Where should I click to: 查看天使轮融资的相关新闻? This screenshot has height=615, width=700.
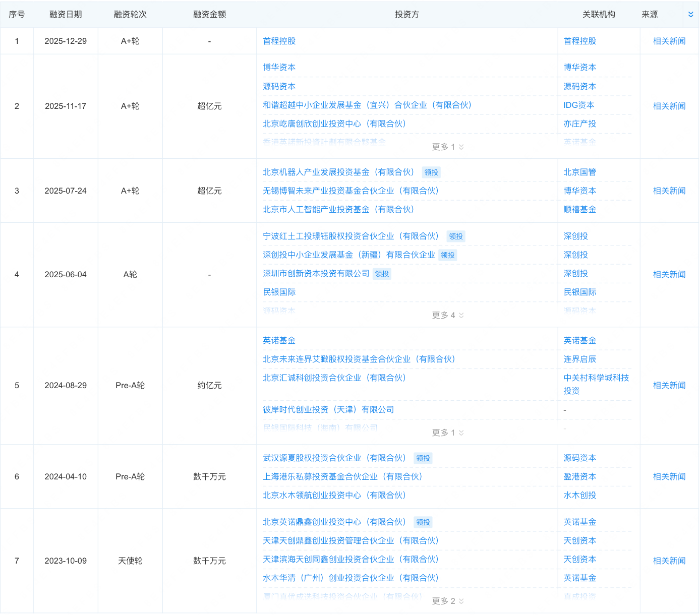(x=669, y=560)
